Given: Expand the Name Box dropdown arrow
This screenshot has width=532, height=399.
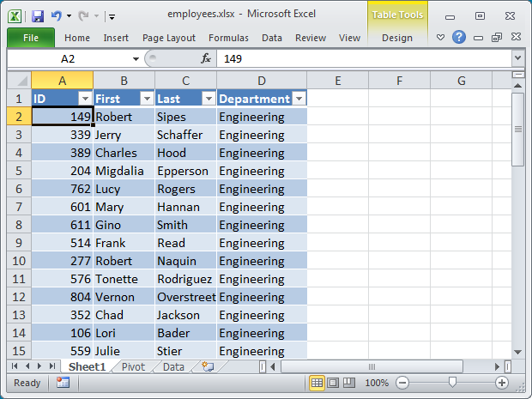Looking at the screenshot, I should (136, 59).
